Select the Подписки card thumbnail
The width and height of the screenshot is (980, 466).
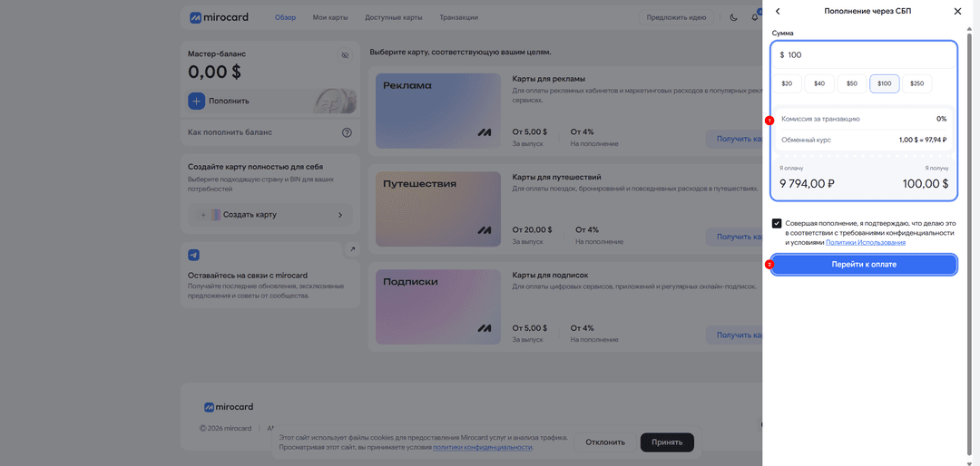(438, 306)
